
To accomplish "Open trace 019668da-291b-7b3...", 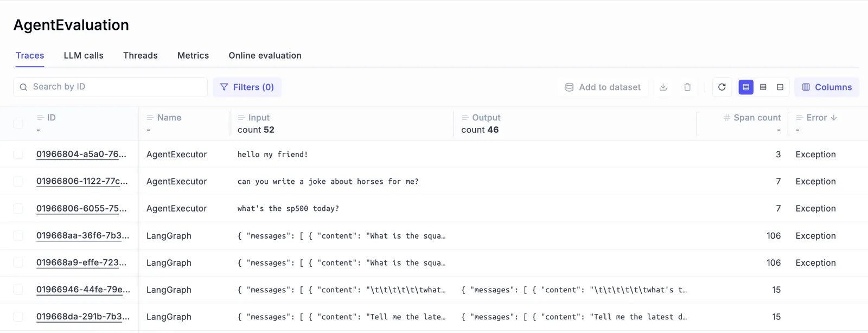I will 83,317.
